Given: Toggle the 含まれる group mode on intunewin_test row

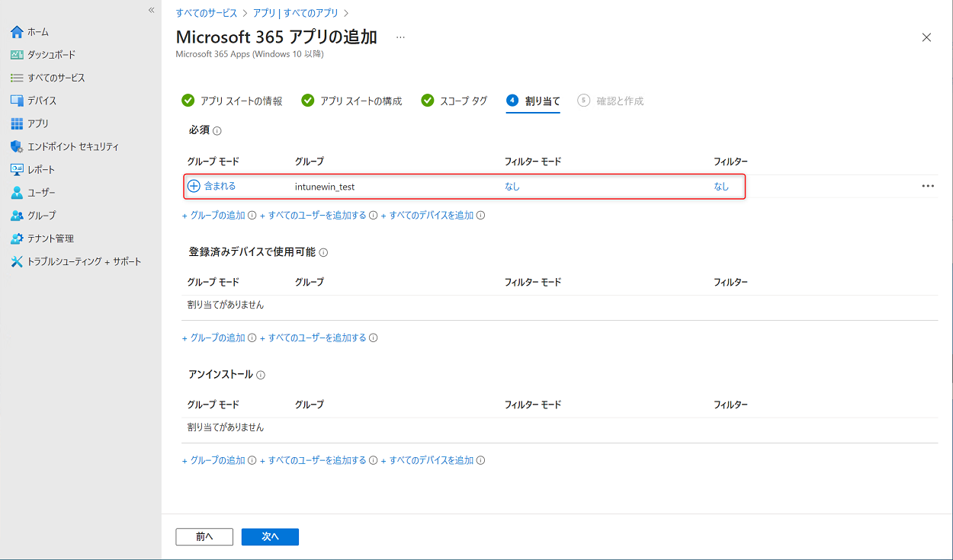Looking at the screenshot, I should coord(212,186).
